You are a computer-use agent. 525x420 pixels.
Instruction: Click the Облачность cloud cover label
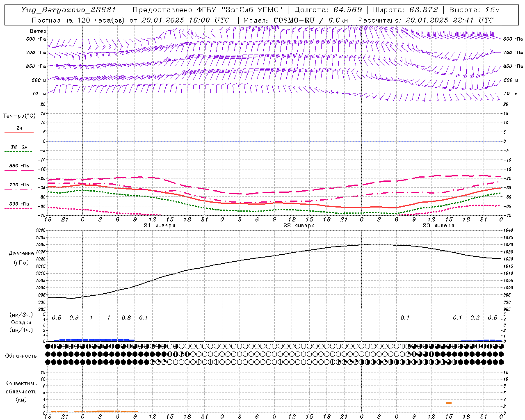tap(21, 356)
